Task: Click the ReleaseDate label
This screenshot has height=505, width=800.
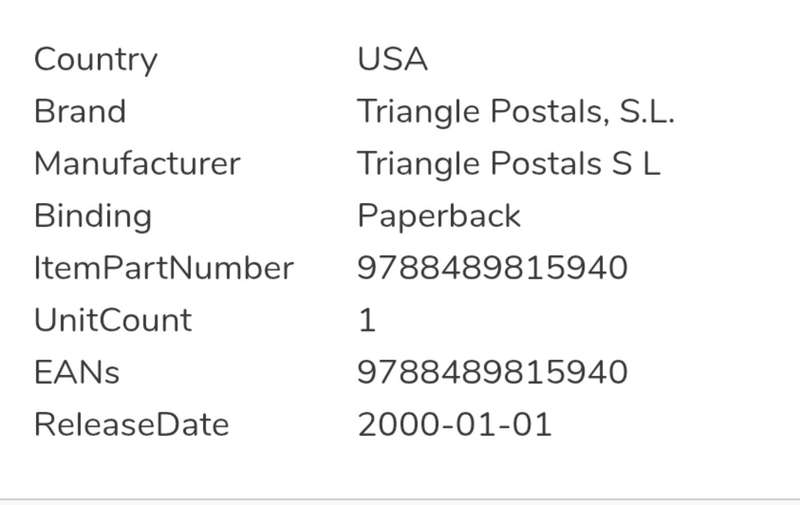Action: pyautogui.click(x=132, y=424)
